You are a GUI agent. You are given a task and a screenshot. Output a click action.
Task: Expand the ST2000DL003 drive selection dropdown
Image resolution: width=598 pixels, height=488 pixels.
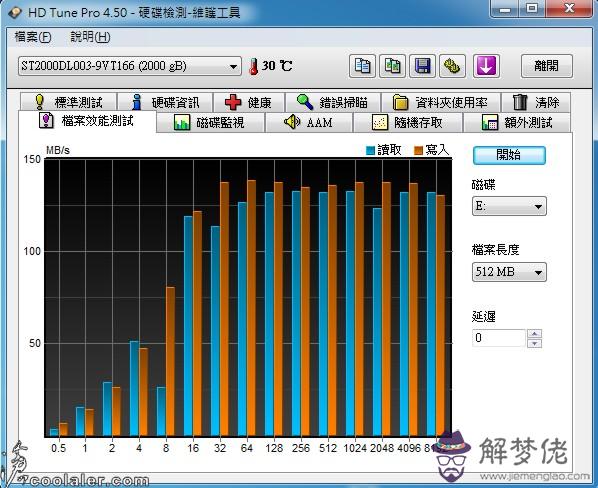click(130, 66)
